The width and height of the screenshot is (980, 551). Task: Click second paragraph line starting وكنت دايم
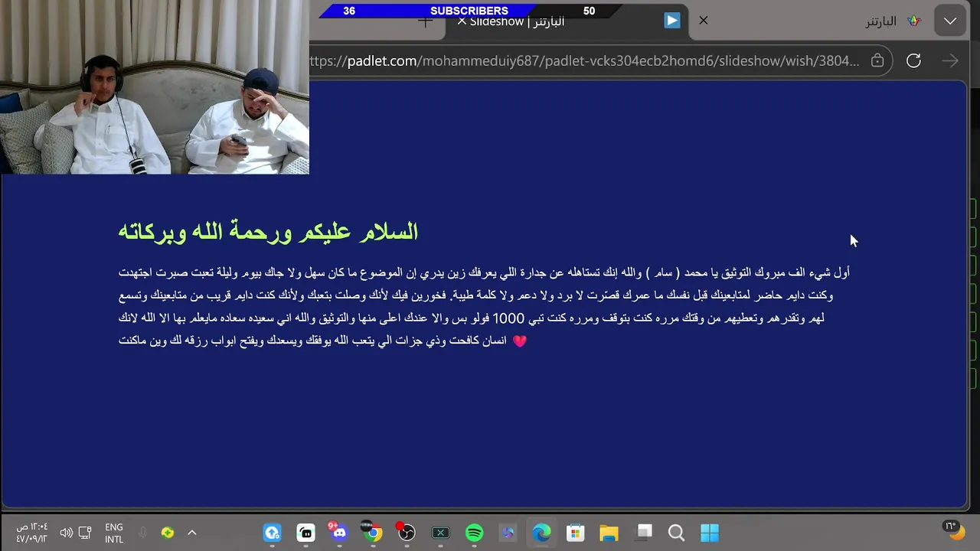(475, 295)
